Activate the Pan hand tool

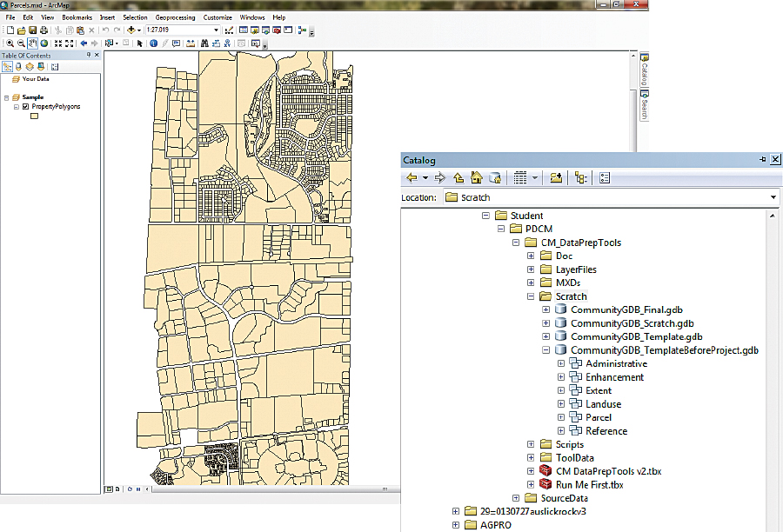pos(32,43)
